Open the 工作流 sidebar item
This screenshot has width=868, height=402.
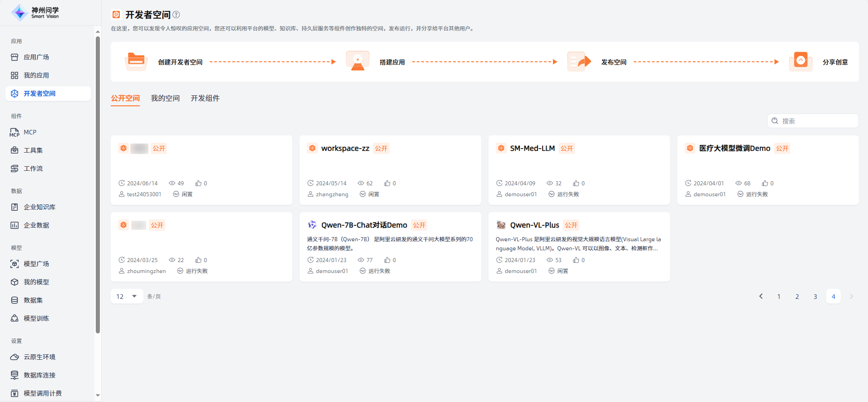(33, 169)
